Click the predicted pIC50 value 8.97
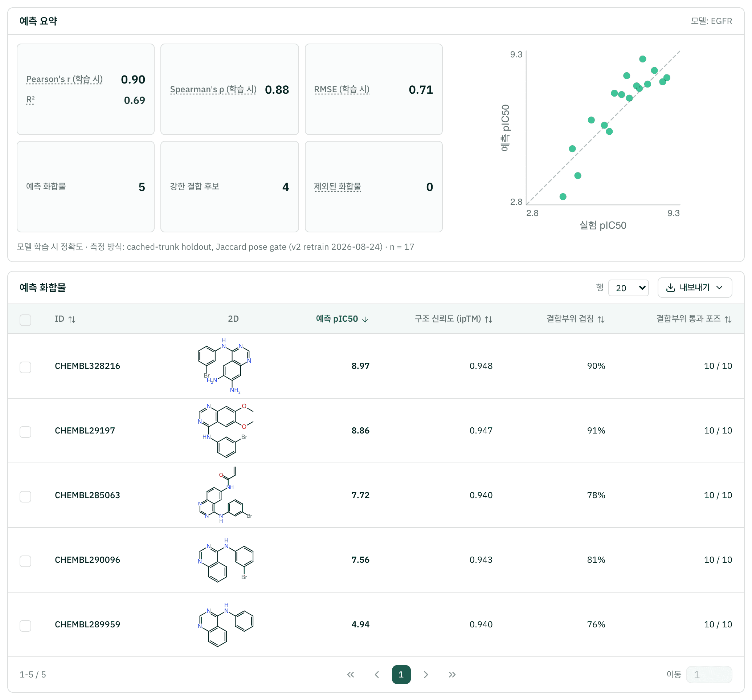The image size is (752, 700). [x=360, y=366]
